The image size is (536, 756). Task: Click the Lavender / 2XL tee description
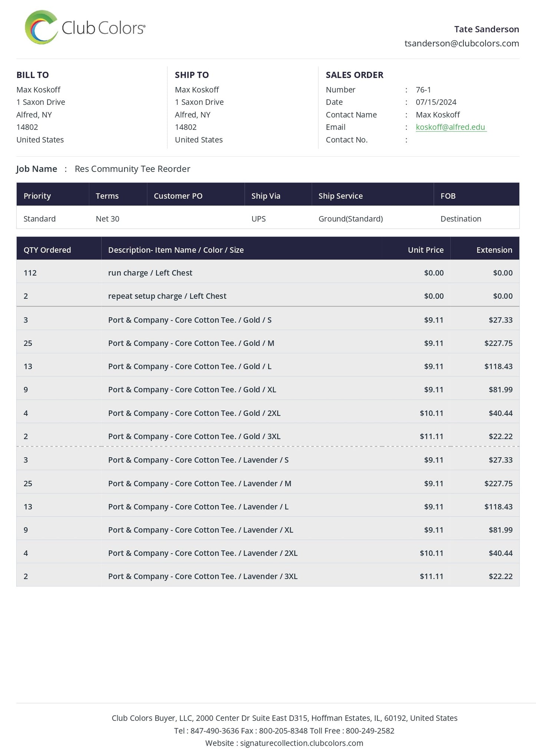(203, 553)
